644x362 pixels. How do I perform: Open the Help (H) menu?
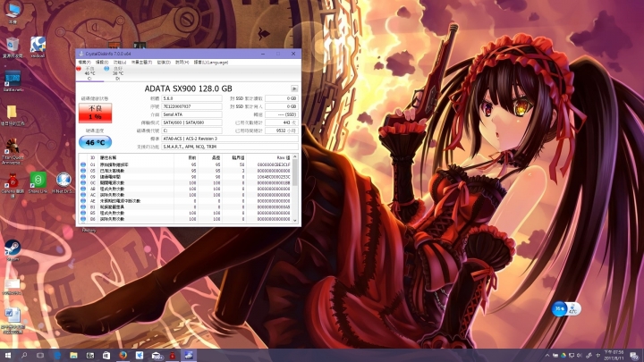coord(182,63)
